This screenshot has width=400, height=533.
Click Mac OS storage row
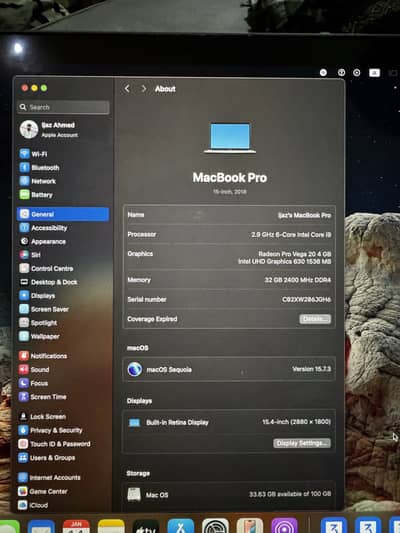229,495
